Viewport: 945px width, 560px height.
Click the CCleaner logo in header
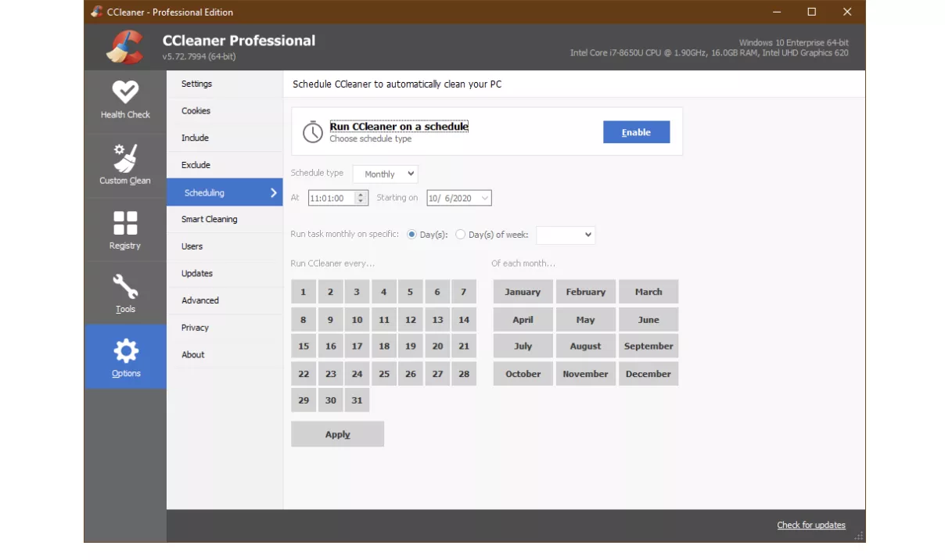pos(125,47)
